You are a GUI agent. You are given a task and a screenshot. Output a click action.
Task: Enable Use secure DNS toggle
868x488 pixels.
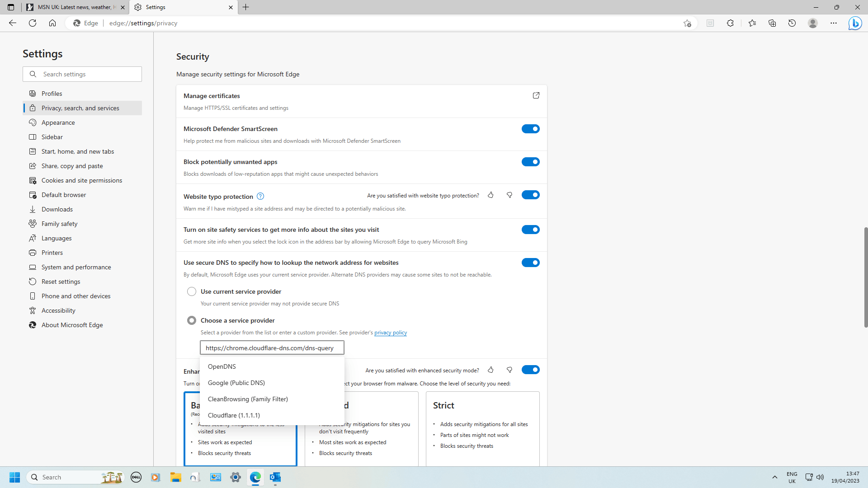coord(531,262)
